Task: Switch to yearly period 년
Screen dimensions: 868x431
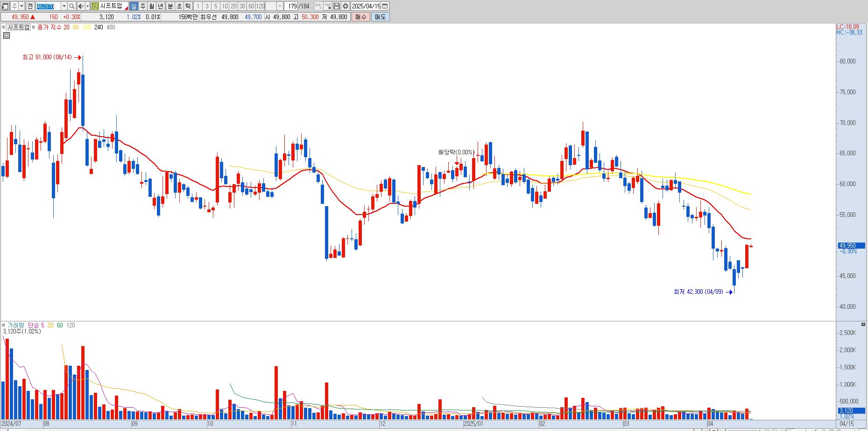Action: pyautogui.click(x=161, y=6)
